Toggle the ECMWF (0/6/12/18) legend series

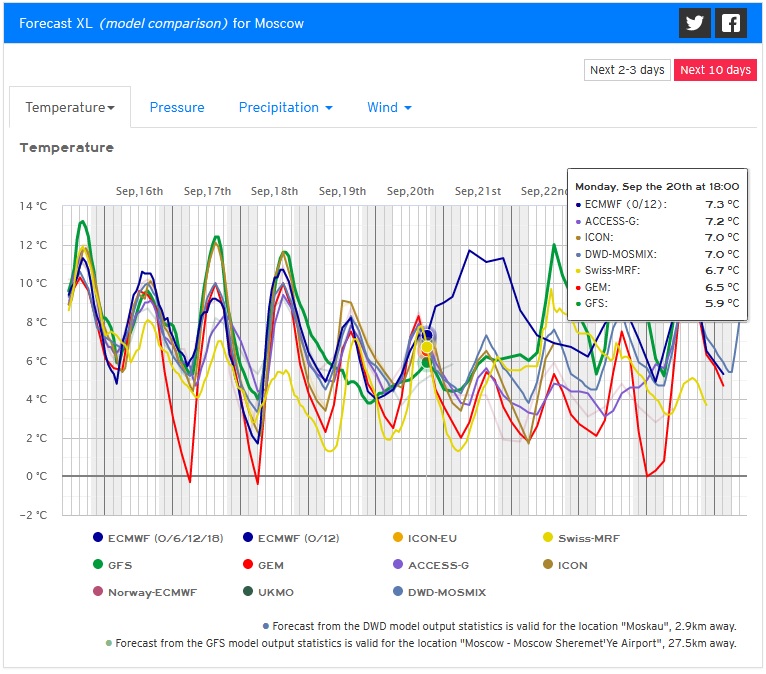click(158, 538)
